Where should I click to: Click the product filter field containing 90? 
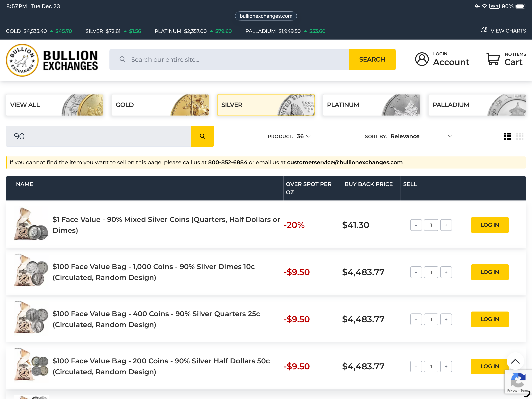(x=98, y=136)
